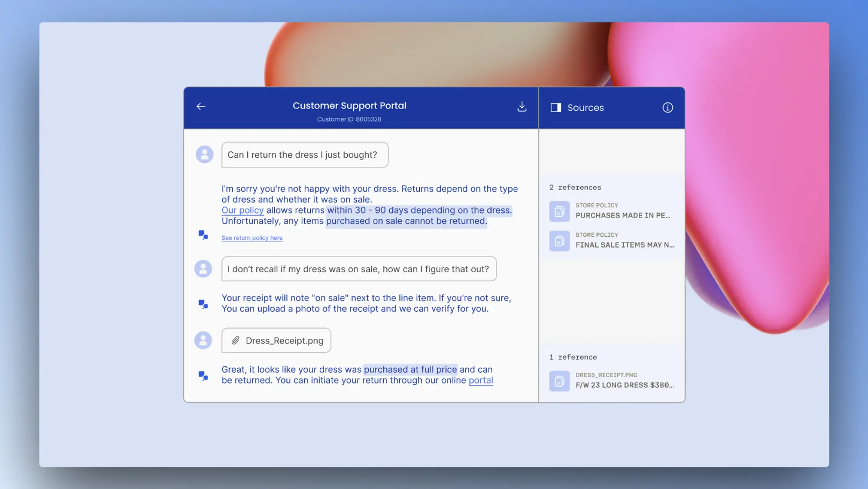Click the online 'portal' link

pyautogui.click(x=480, y=380)
